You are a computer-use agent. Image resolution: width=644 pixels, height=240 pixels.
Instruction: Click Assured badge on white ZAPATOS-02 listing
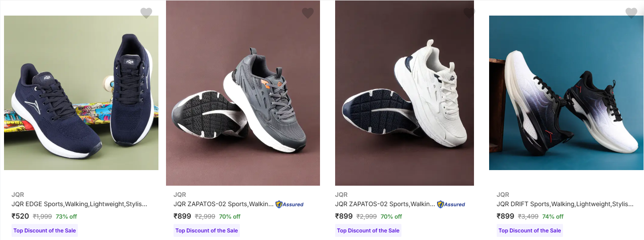pyautogui.click(x=451, y=204)
